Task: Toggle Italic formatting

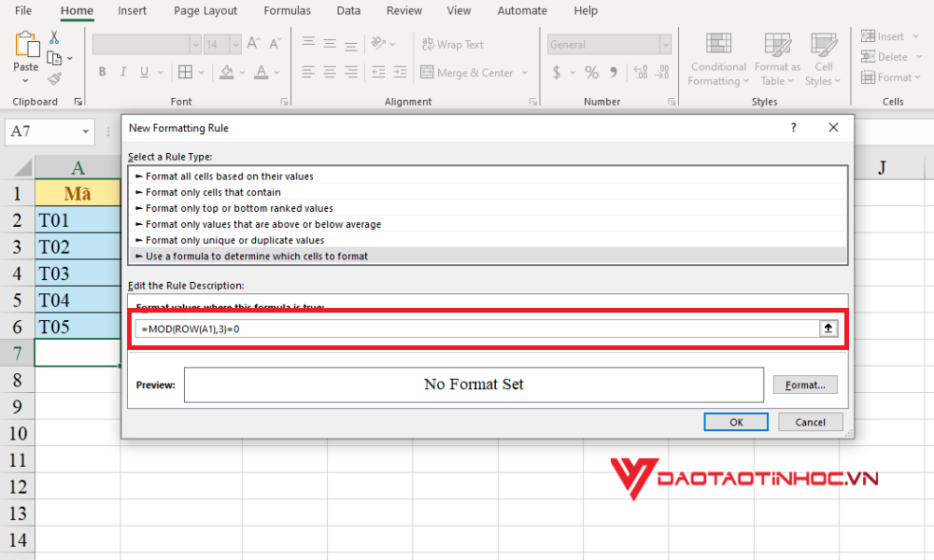Action: pyautogui.click(x=122, y=72)
